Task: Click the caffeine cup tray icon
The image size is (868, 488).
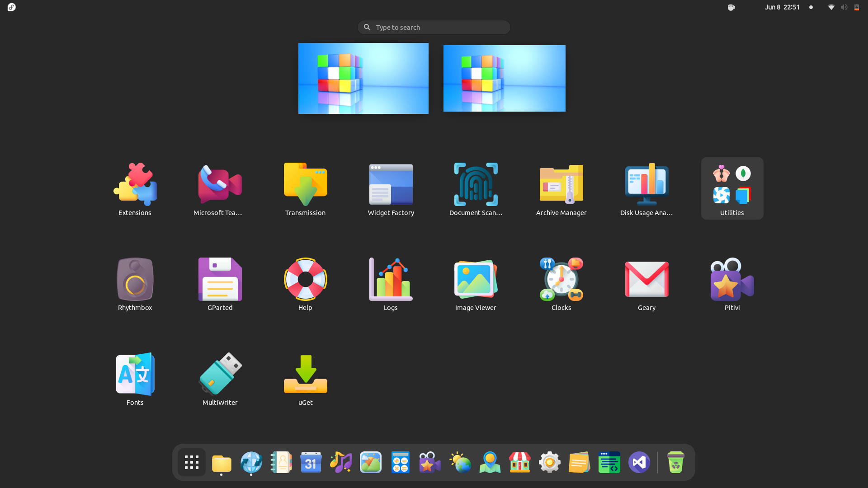Action: coord(731,7)
